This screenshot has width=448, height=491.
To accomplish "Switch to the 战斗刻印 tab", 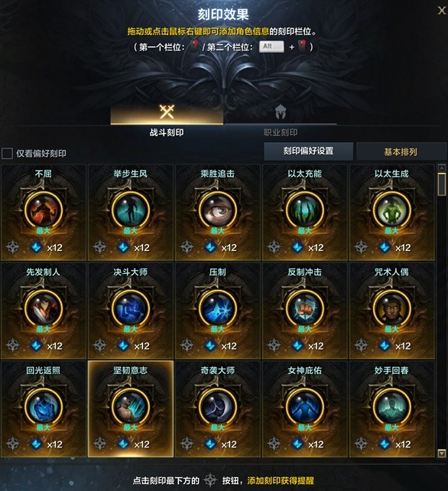I will click(x=167, y=121).
